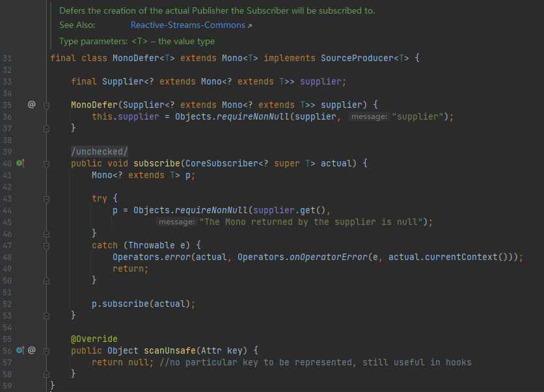544x392 pixels.
Task: Click the @Override annotation
Action: coord(94,339)
